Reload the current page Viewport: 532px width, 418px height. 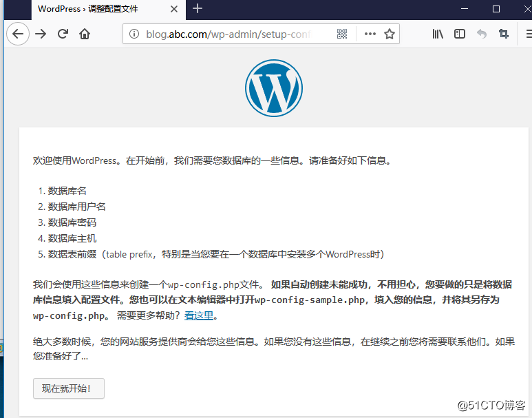pyautogui.click(x=63, y=34)
